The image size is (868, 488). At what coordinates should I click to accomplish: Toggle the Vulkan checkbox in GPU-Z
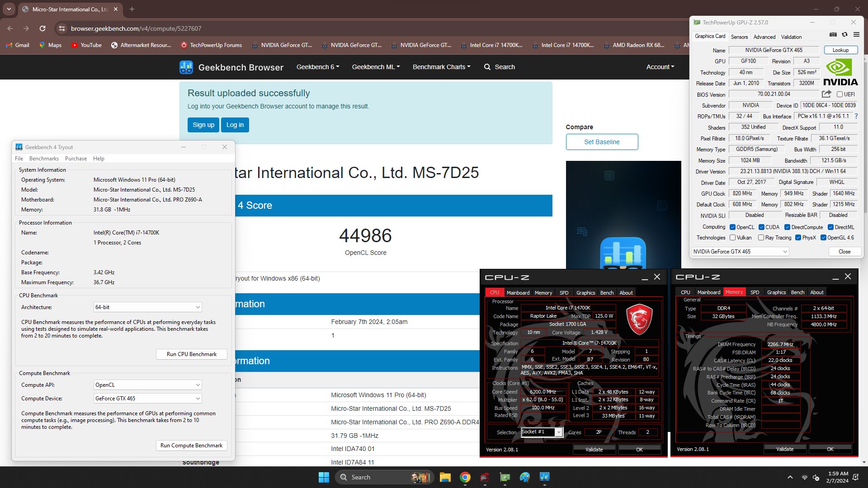point(732,238)
